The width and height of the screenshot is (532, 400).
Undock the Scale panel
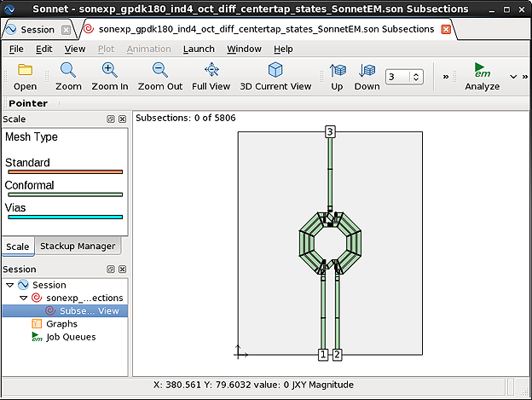tap(111, 119)
